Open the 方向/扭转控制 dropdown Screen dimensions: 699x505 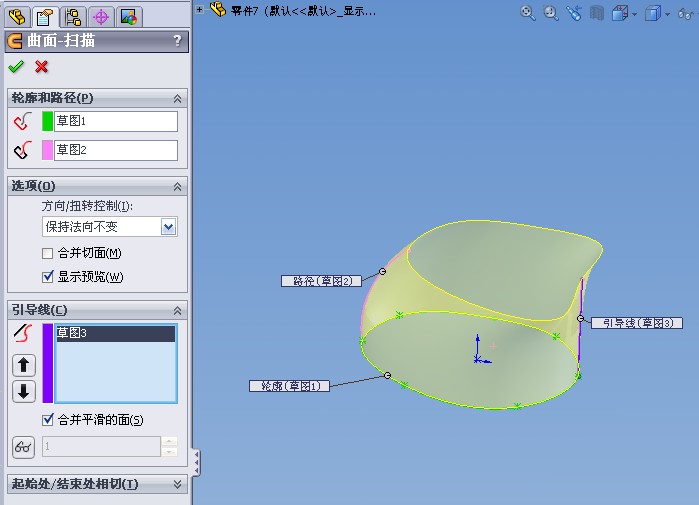point(169,227)
